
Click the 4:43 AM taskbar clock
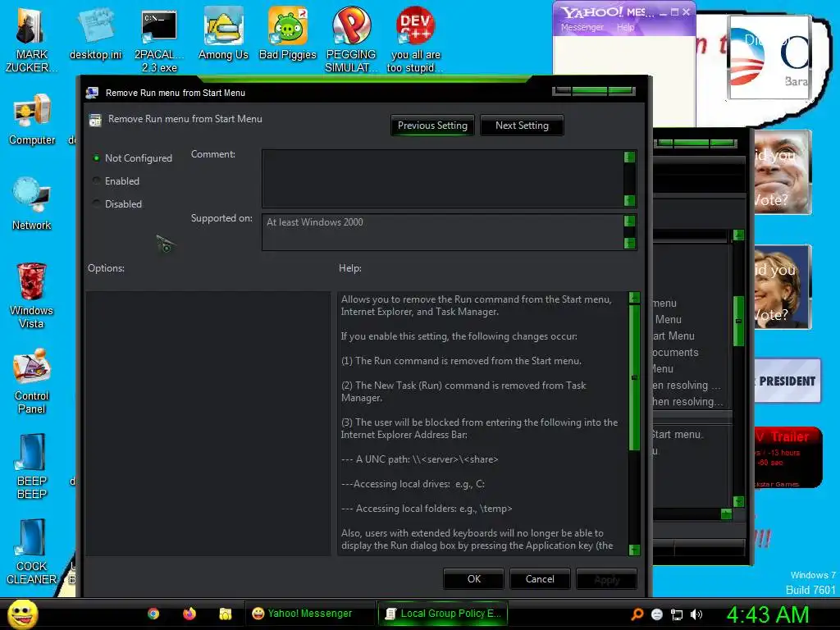pos(767,614)
